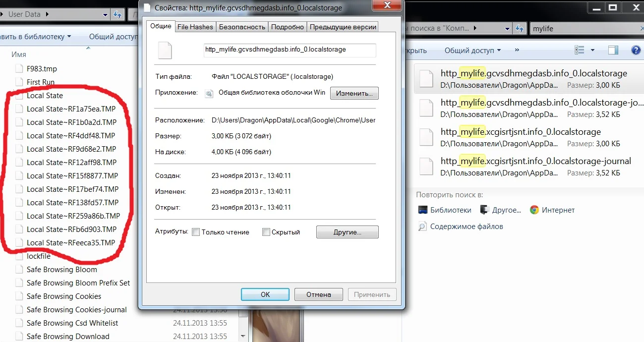Select Safe Browsing Bloom Prefix Set
This screenshot has width=644, height=342.
coord(78,283)
